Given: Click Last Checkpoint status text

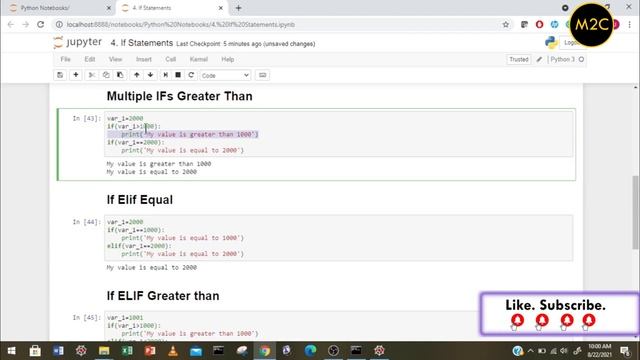Looking at the screenshot, I should click(245, 44).
